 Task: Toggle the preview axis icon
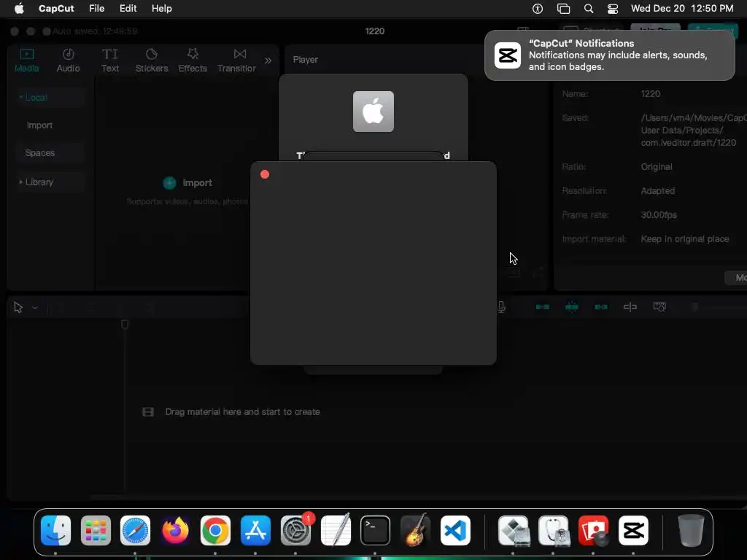[x=630, y=307]
